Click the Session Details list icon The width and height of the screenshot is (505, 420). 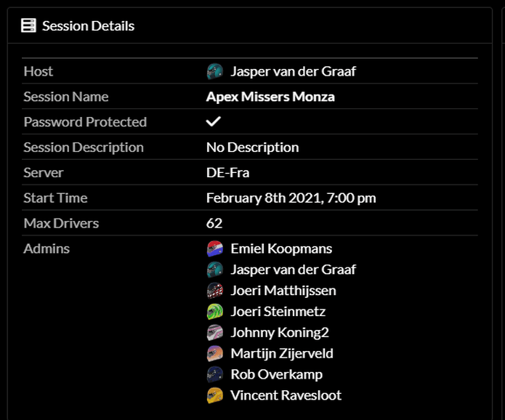pyautogui.click(x=28, y=25)
